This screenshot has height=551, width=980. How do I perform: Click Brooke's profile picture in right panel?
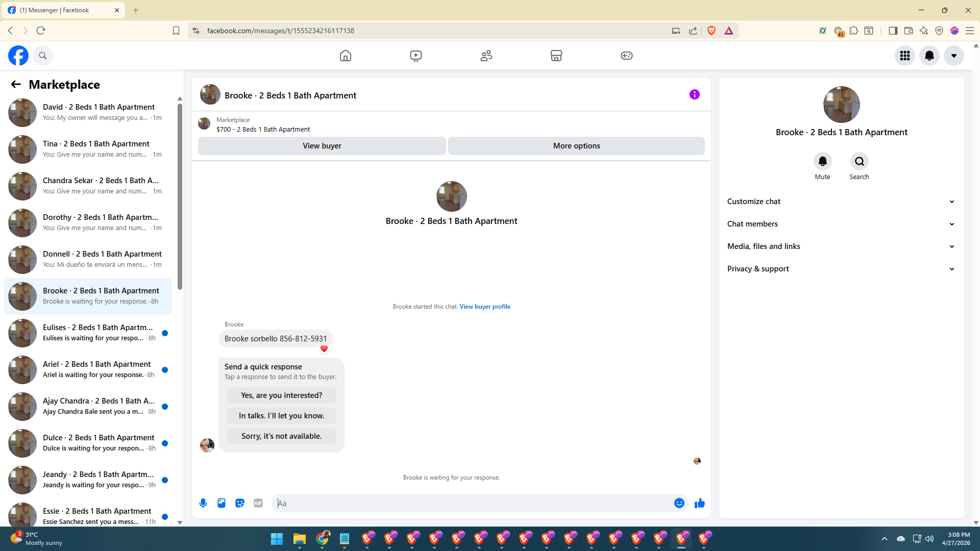(842, 105)
